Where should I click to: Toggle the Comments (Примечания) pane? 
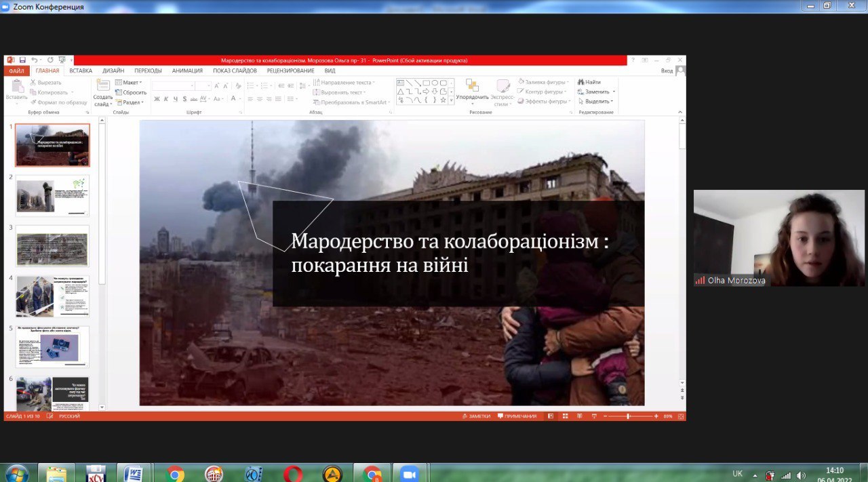point(517,416)
